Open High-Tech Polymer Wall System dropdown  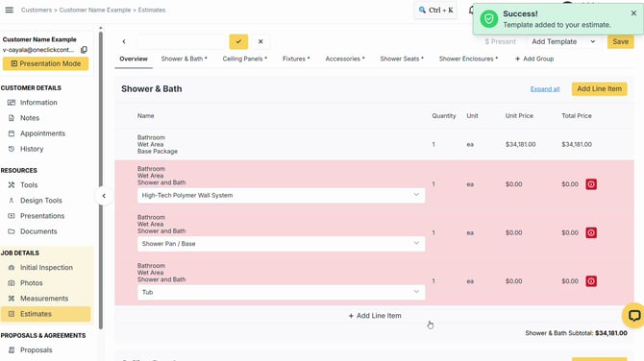(281, 195)
